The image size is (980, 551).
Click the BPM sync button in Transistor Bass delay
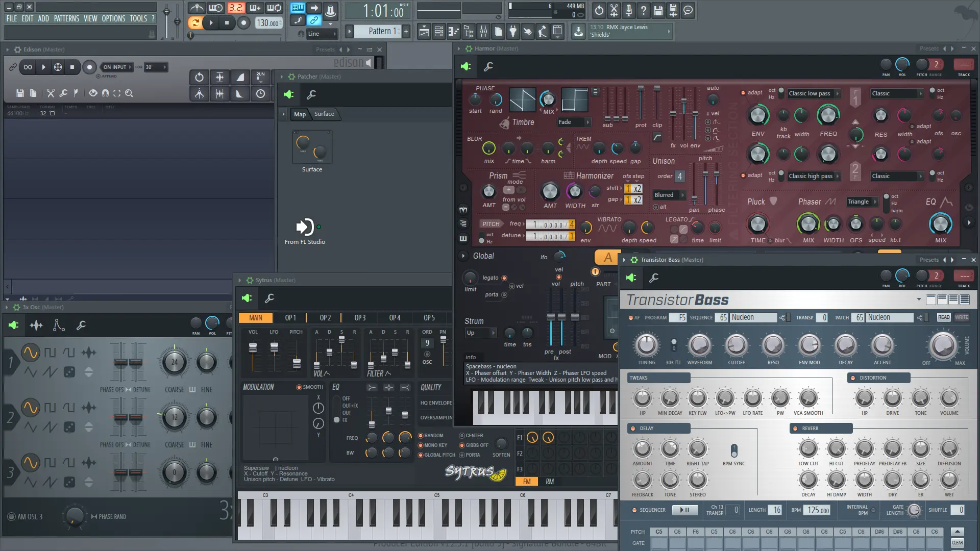click(733, 450)
